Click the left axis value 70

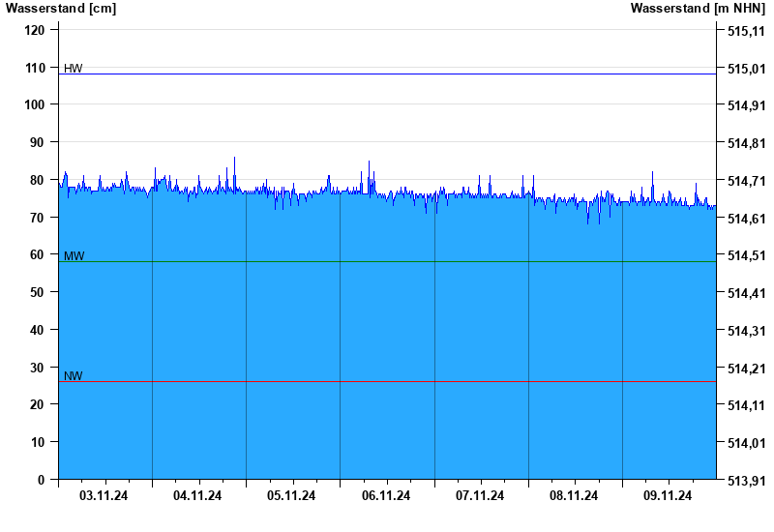[38, 217]
